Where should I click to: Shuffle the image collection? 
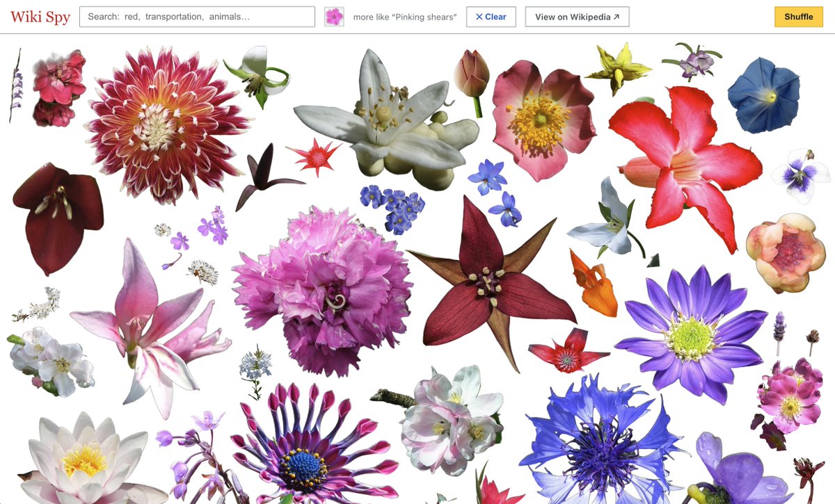point(798,17)
